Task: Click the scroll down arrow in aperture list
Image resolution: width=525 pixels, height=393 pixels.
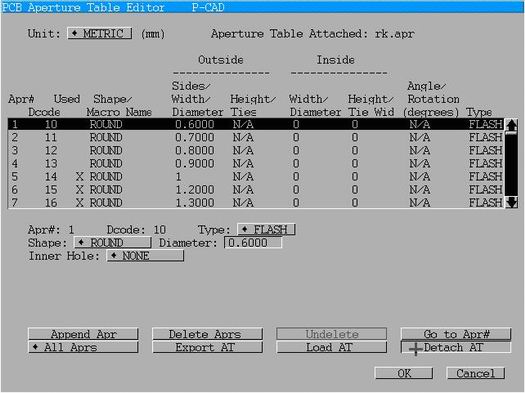Action: [x=511, y=202]
